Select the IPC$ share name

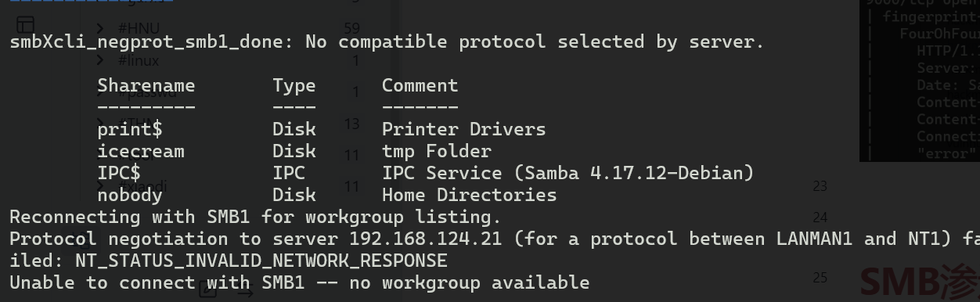[x=119, y=173]
